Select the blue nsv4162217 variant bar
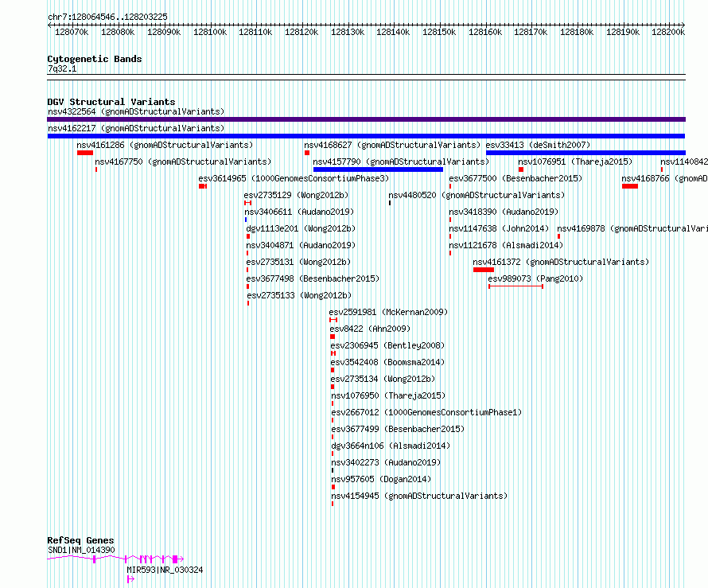This screenshot has width=708, height=588. pos(366,136)
